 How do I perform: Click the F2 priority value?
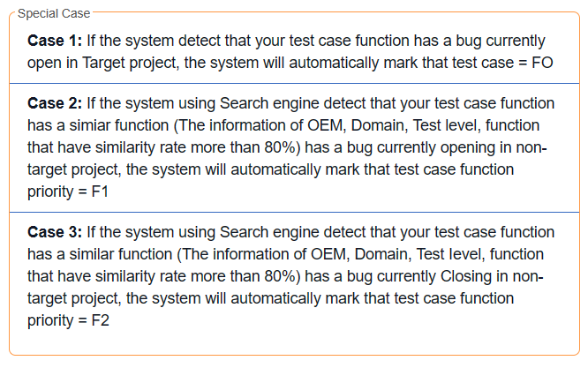[100, 320]
